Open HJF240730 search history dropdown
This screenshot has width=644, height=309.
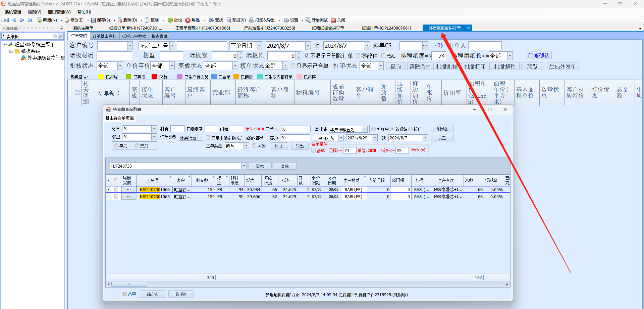pos(244,166)
